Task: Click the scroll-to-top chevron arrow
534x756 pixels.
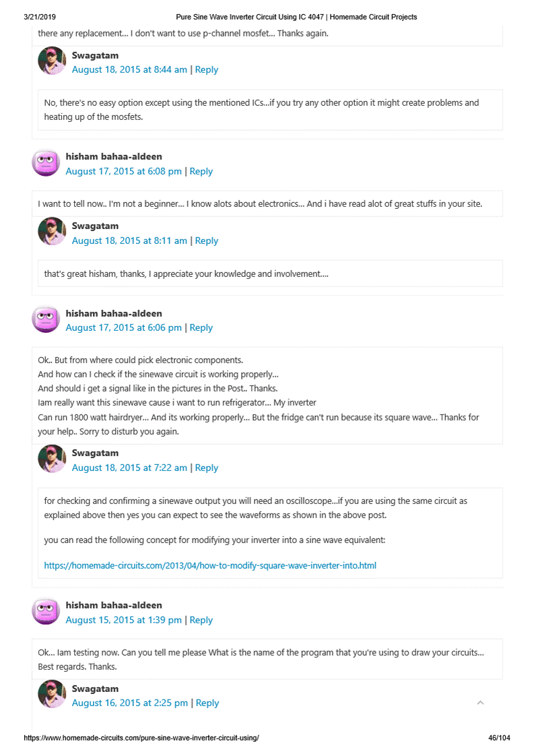Action: click(480, 703)
